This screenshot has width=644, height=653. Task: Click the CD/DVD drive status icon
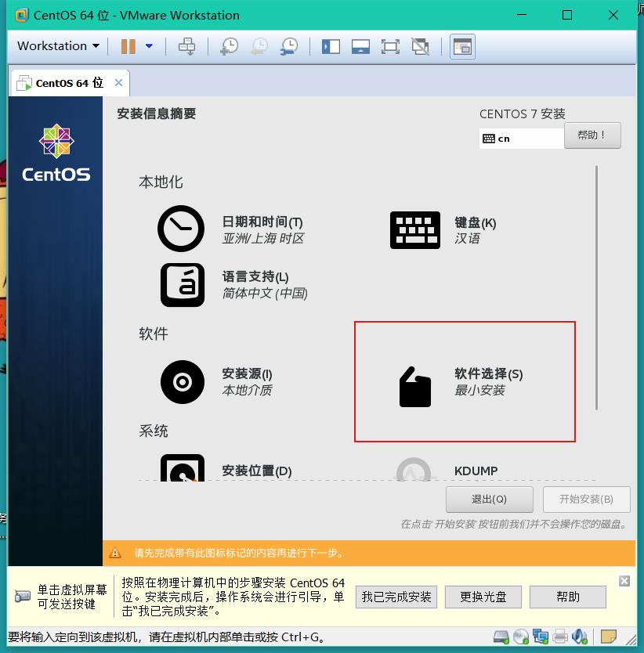pos(521,637)
